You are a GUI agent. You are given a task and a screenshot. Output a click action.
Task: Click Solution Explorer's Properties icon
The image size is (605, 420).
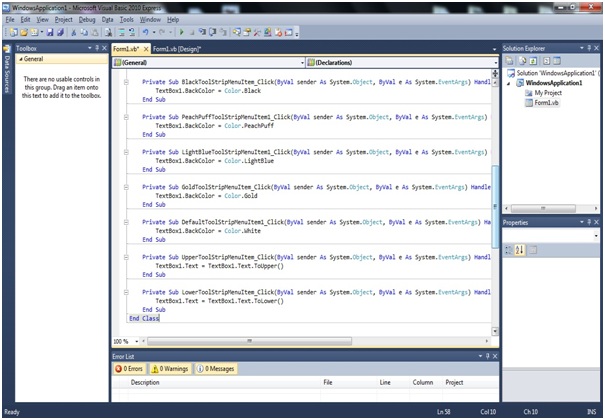coord(508,60)
